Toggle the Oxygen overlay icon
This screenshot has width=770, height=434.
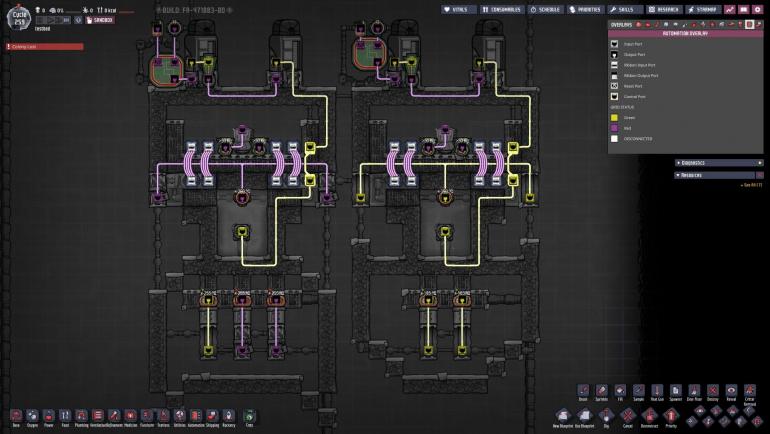pos(638,24)
